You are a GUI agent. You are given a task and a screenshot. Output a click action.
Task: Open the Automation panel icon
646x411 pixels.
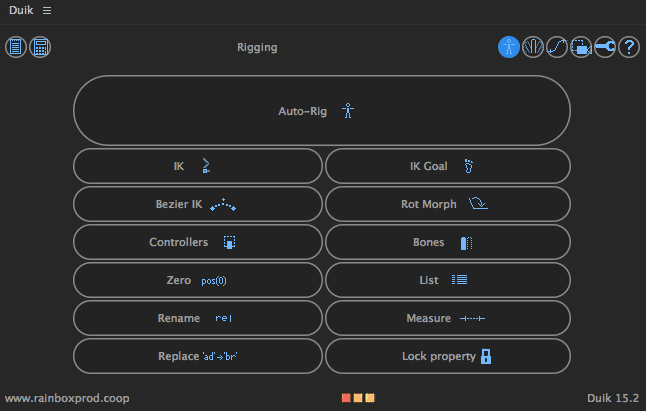[x=533, y=47]
